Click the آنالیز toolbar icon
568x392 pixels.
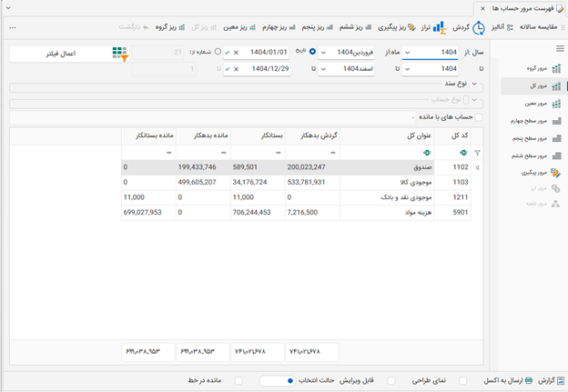pos(510,27)
